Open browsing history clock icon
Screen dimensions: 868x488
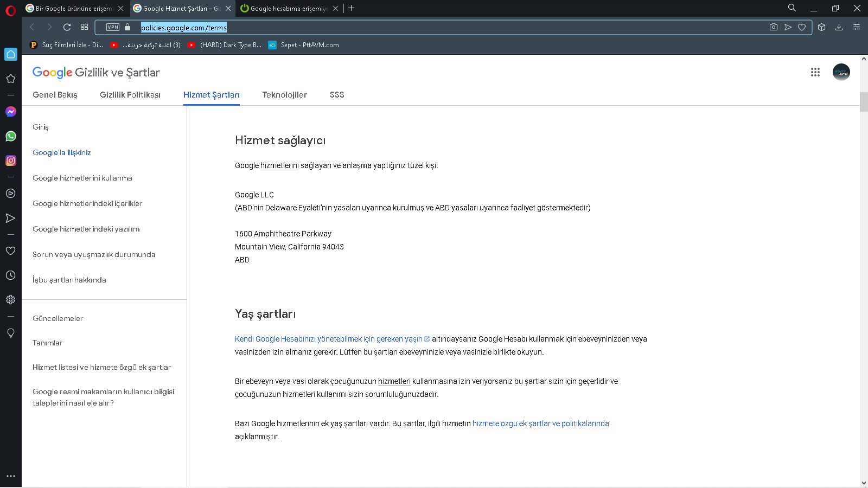[x=10, y=275]
